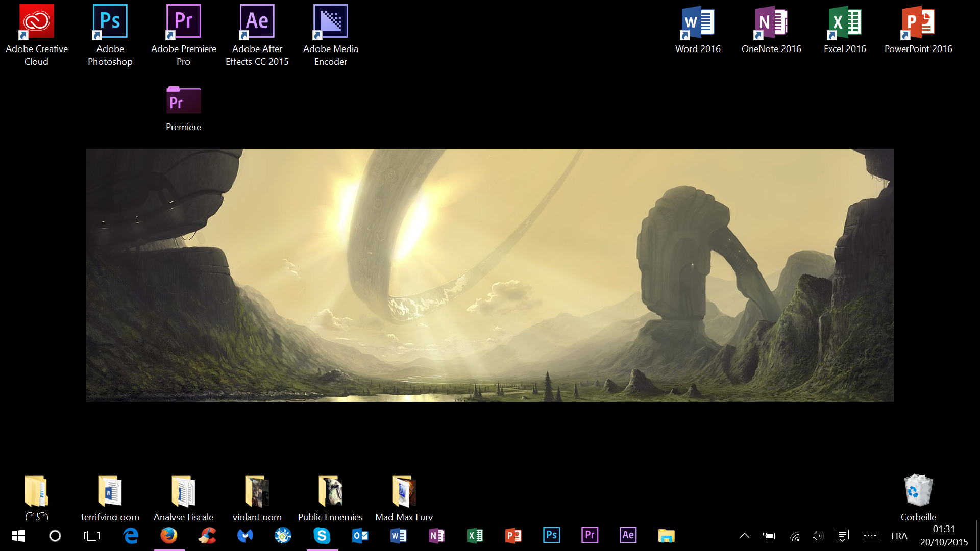Expand hidden system tray icons chevron
This screenshot has width=980, height=551.
click(745, 536)
